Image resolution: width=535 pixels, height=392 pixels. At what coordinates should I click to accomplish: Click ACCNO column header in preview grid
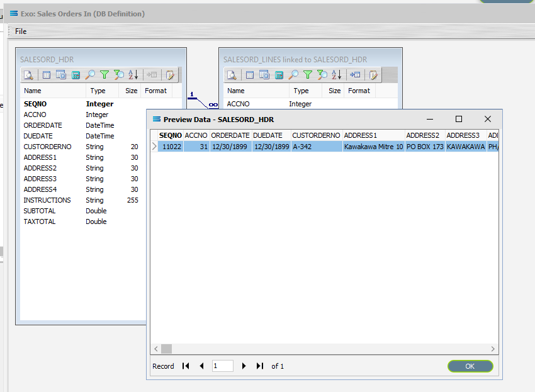(196, 135)
